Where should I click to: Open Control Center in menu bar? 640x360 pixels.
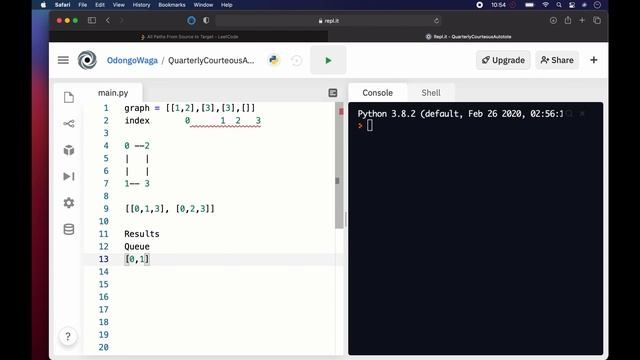(x=572, y=5)
